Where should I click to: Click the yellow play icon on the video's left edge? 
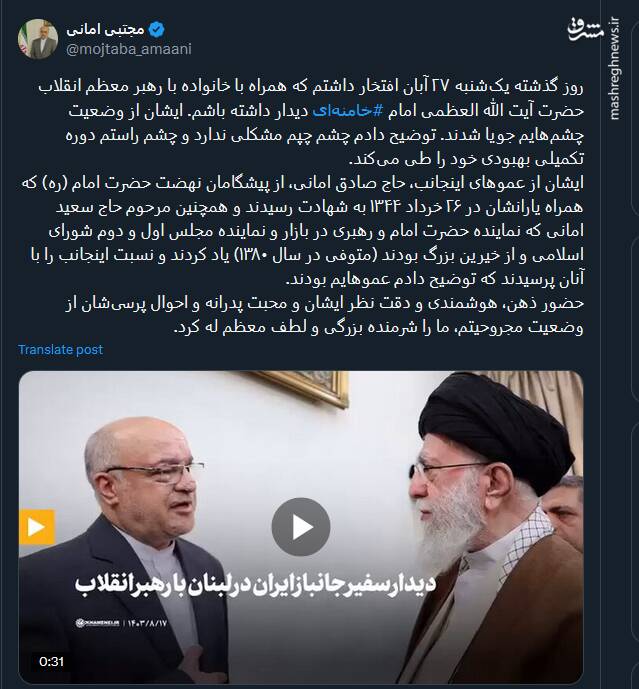[36, 527]
